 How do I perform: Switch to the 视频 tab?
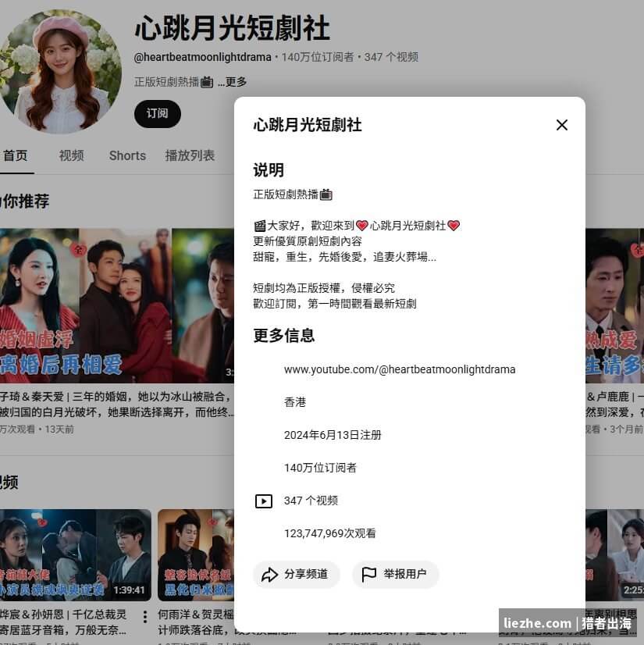point(72,155)
